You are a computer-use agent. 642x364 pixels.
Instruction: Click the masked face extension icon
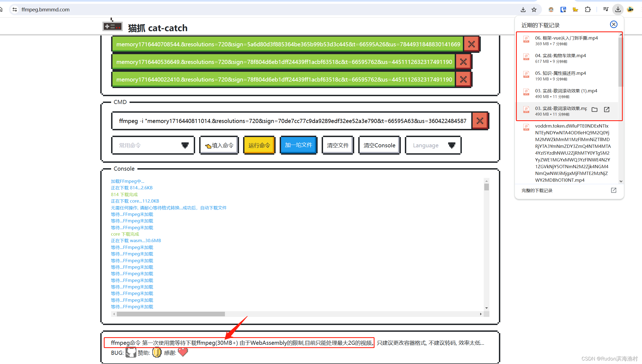point(551,10)
